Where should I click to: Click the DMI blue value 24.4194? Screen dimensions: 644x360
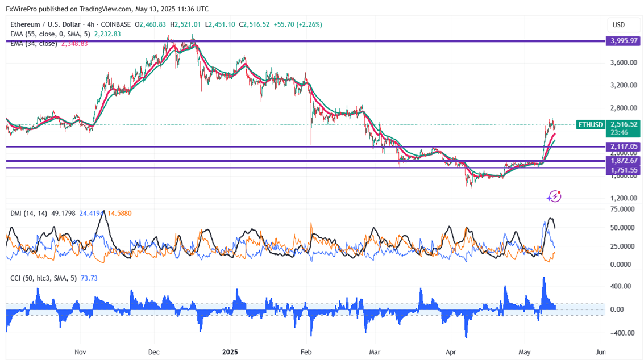[x=92, y=214]
